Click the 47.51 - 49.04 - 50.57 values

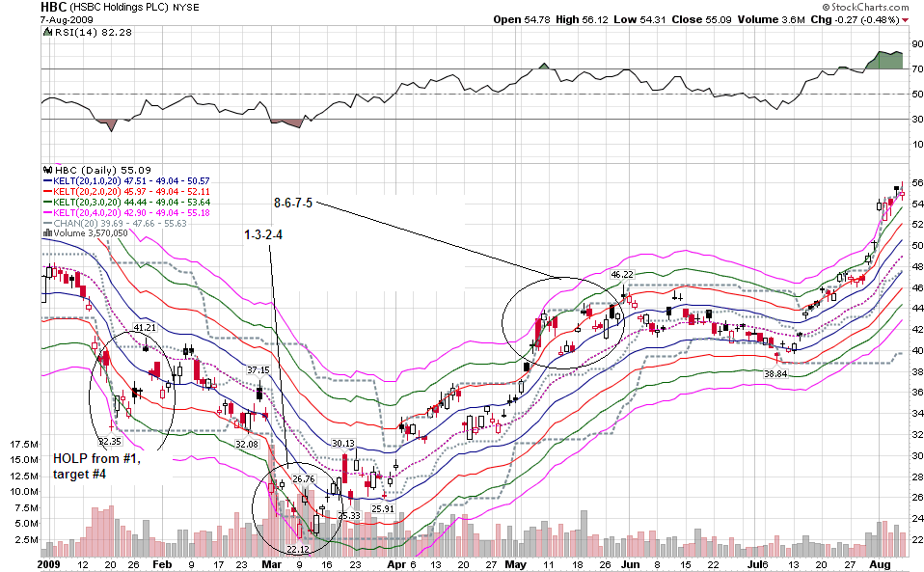[167, 181]
